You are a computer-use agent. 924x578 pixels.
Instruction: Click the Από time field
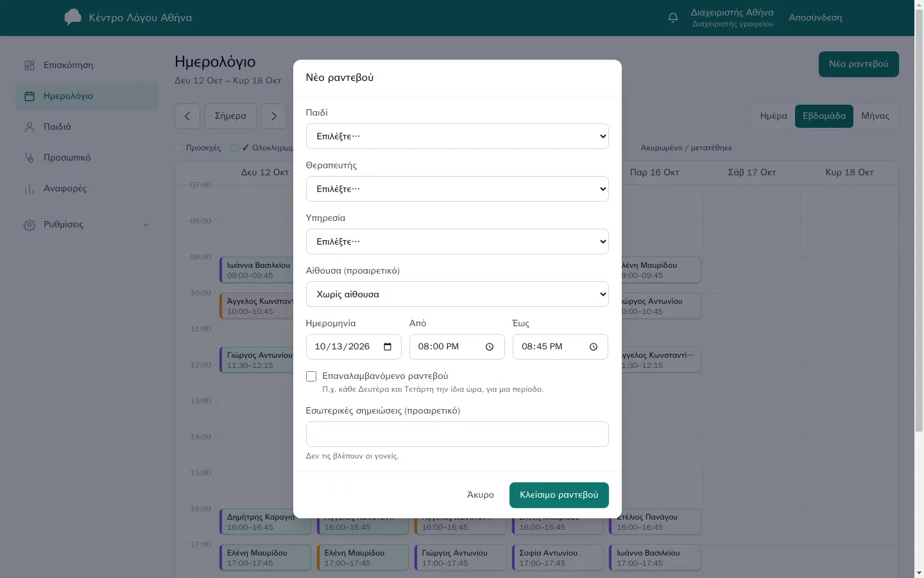pos(457,347)
